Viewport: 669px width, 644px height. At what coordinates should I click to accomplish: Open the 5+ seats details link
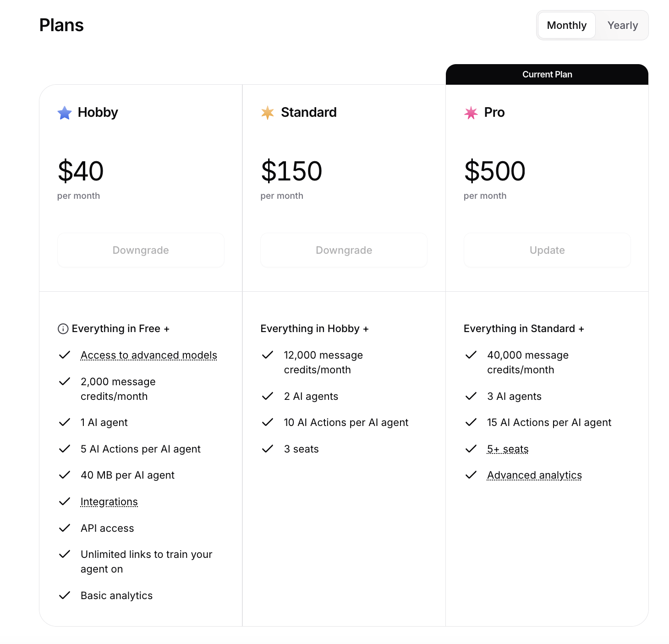tap(507, 449)
